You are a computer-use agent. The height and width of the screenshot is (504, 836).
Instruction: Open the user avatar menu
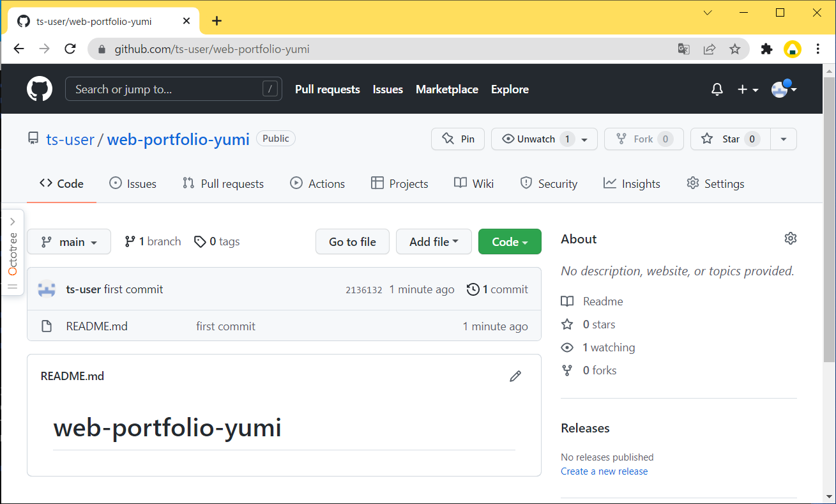784,89
